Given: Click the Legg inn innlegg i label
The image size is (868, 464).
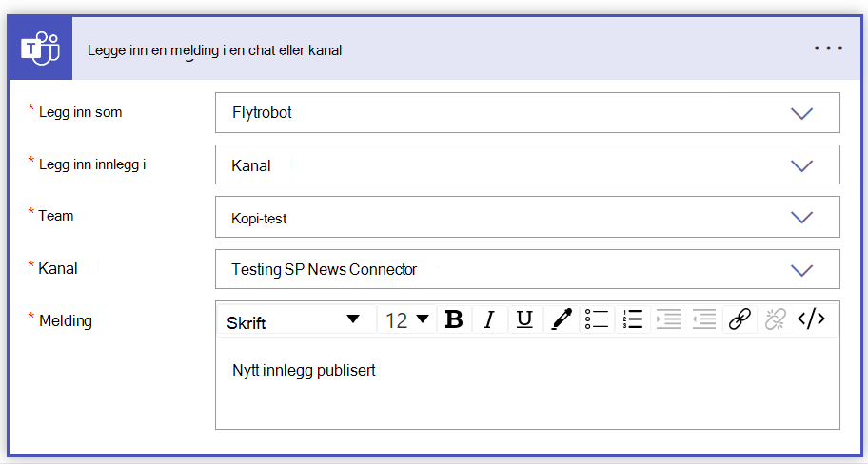Looking at the screenshot, I should pyautogui.click(x=92, y=164).
